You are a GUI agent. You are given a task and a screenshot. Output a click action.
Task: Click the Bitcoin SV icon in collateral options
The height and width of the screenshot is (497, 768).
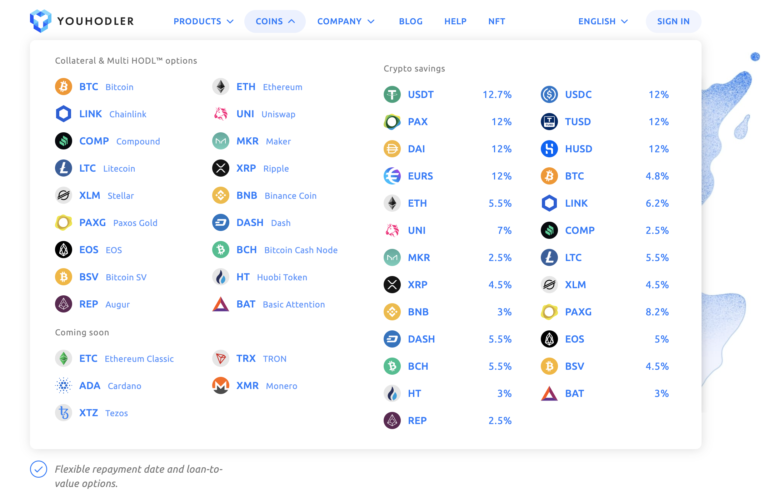[x=63, y=277]
